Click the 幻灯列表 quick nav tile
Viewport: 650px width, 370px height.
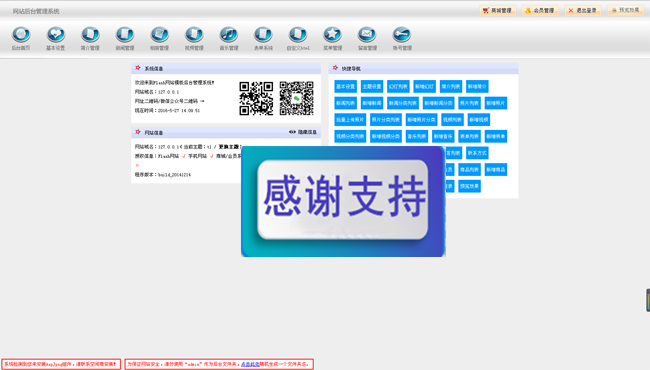(398, 87)
